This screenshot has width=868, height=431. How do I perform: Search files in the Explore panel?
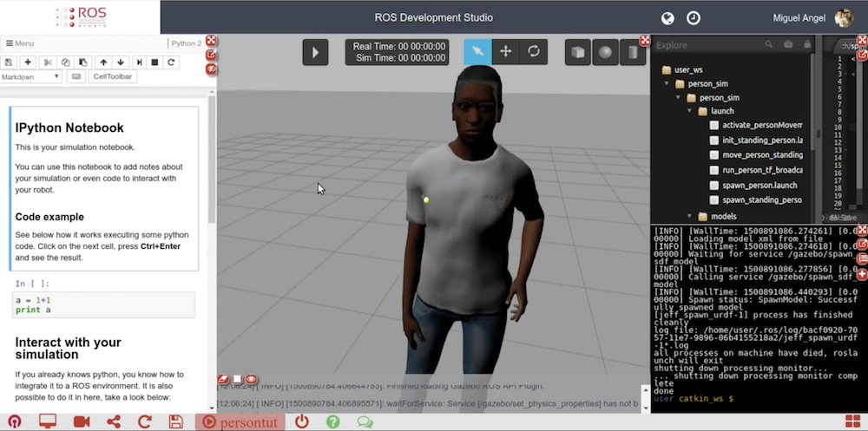click(x=768, y=45)
